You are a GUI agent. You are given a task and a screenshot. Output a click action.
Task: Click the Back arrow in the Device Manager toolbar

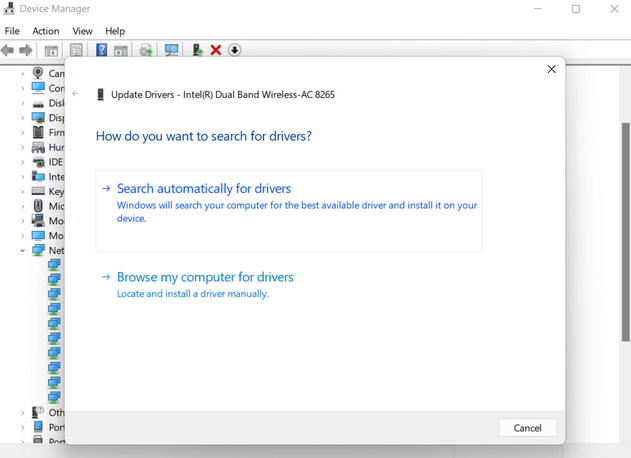(8, 50)
